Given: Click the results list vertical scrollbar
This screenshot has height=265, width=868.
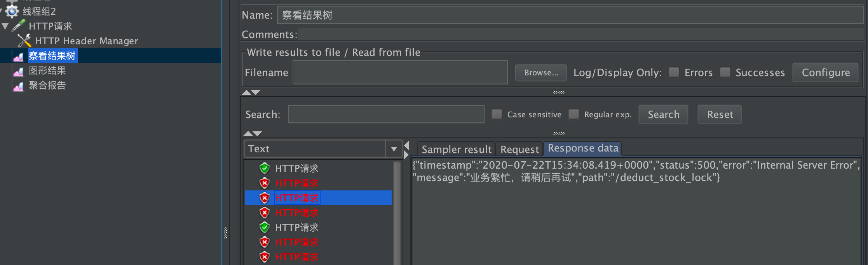Looking at the screenshot, I should (397, 213).
